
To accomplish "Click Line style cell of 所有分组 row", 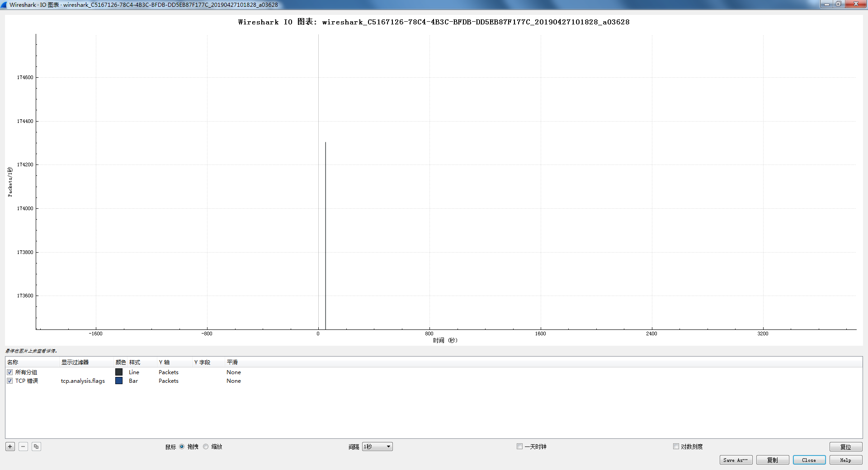I will [x=134, y=372].
